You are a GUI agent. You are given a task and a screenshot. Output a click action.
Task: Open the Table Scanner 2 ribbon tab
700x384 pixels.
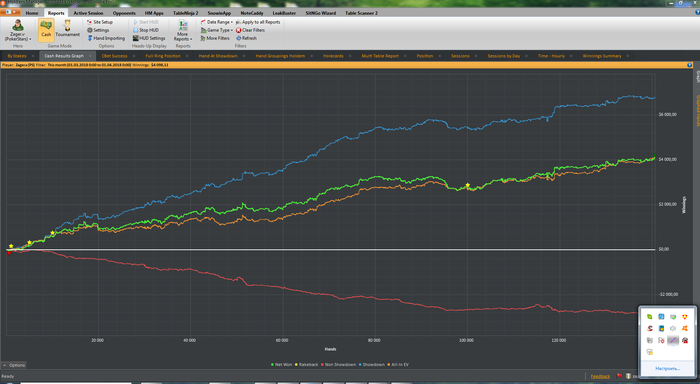pyautogui.click(x=361, y=13)
